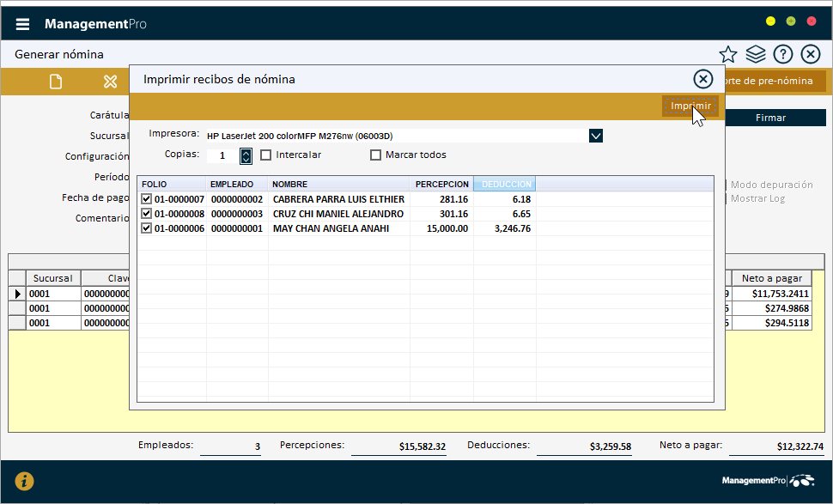Click the Percepciones total $15,582.32
833x504 pixels.
coord(398,446)
